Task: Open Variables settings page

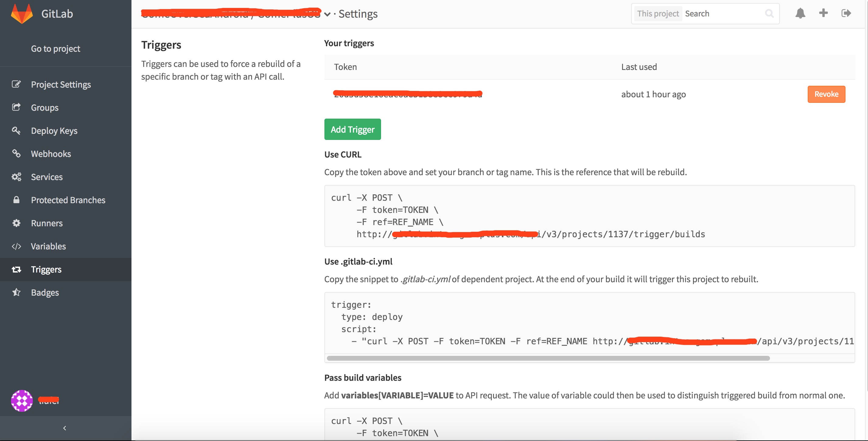Action: 48,246
